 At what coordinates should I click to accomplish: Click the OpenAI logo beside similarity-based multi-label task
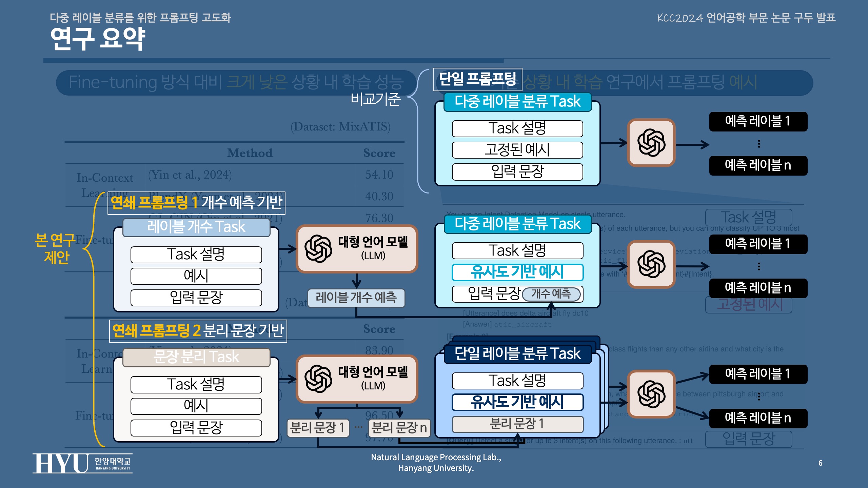pyautogui.click(x=651, y=264)
